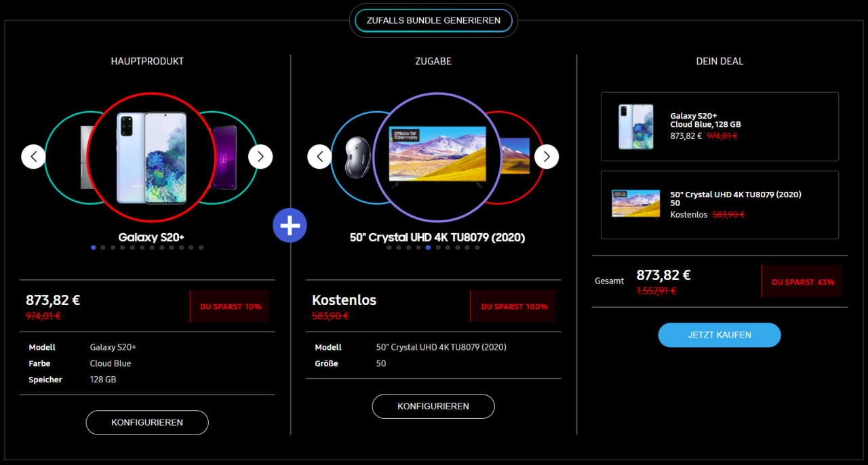Click the large "Kostenlos" price in Zugabe column
868x465 pixels.
pyautogui.click(x=344, y=300)
